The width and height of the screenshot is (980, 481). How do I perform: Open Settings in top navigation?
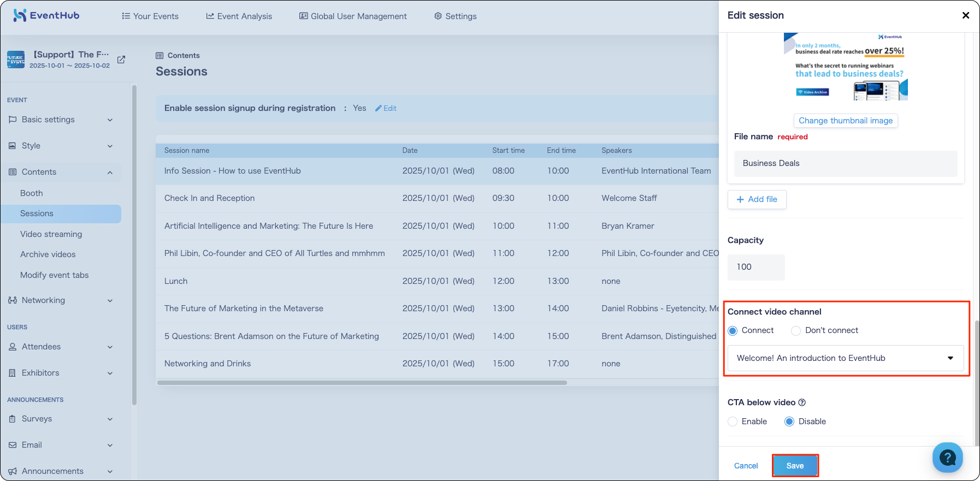455,16
